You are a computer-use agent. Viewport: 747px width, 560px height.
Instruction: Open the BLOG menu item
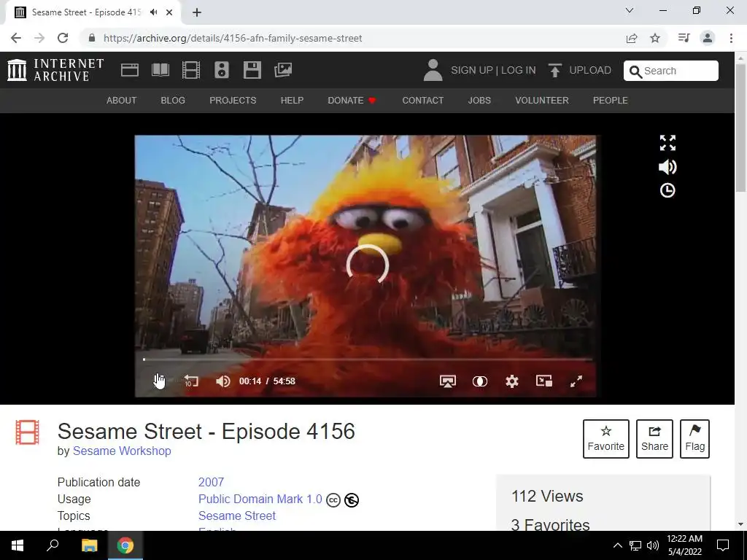[x=173, y=101]
